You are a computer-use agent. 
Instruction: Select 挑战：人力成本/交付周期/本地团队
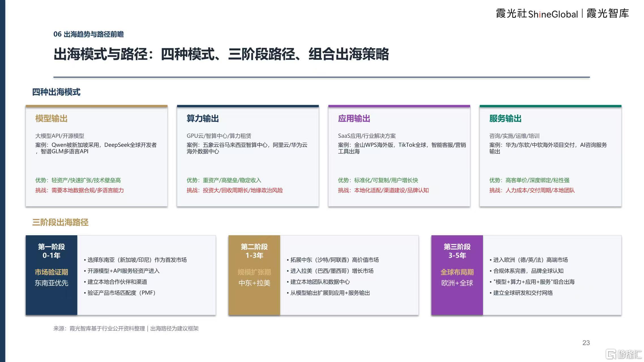(x=532, y=190)
